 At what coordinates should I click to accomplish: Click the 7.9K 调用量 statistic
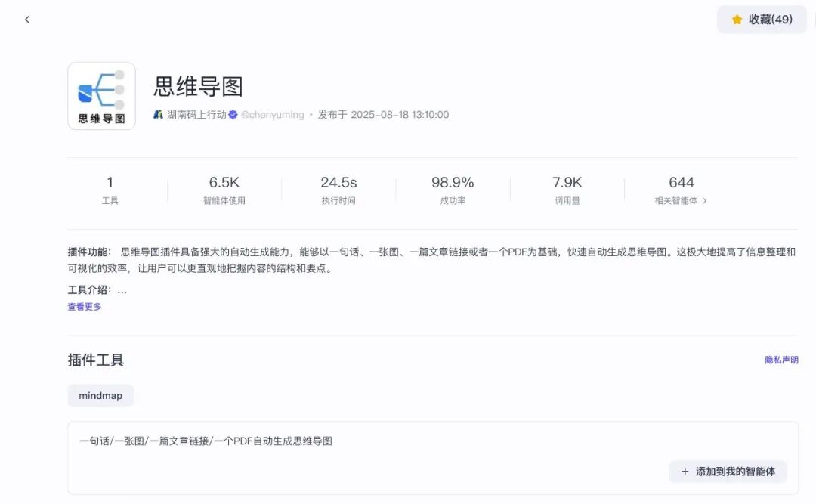(567, 190)
